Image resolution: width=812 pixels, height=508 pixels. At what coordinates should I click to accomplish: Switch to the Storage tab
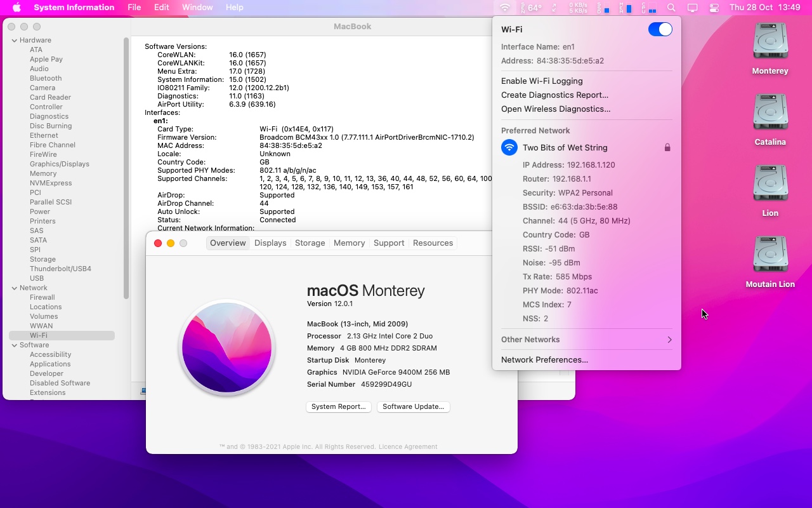tap(310, 243)
